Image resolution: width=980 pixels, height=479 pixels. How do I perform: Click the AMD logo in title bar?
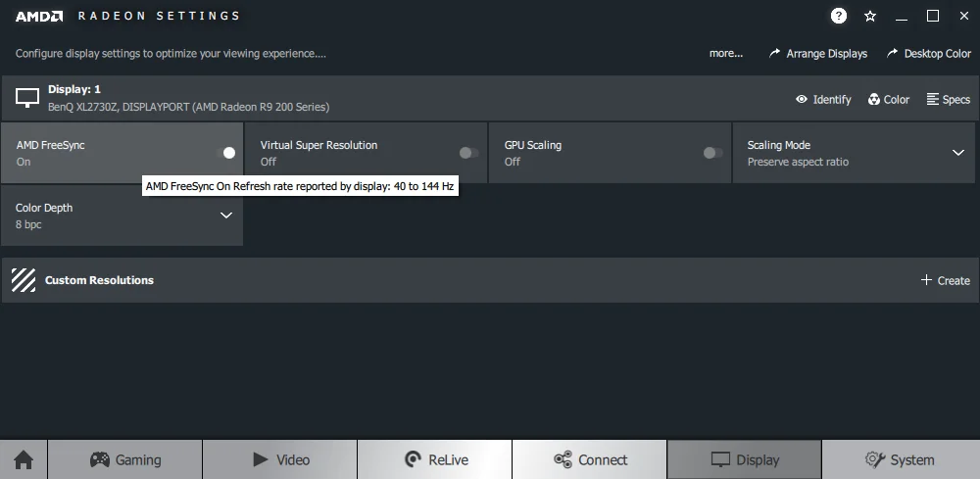pos(39,17)
